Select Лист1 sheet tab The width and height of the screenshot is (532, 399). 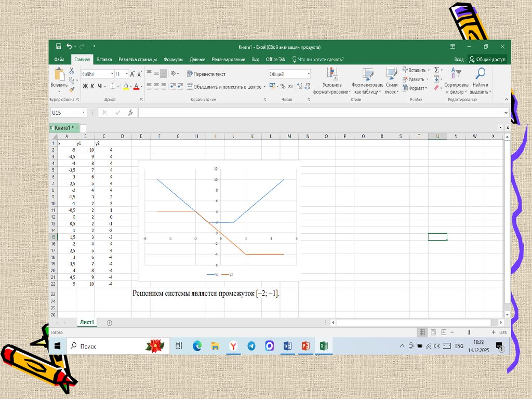click(x=87, y=322)
